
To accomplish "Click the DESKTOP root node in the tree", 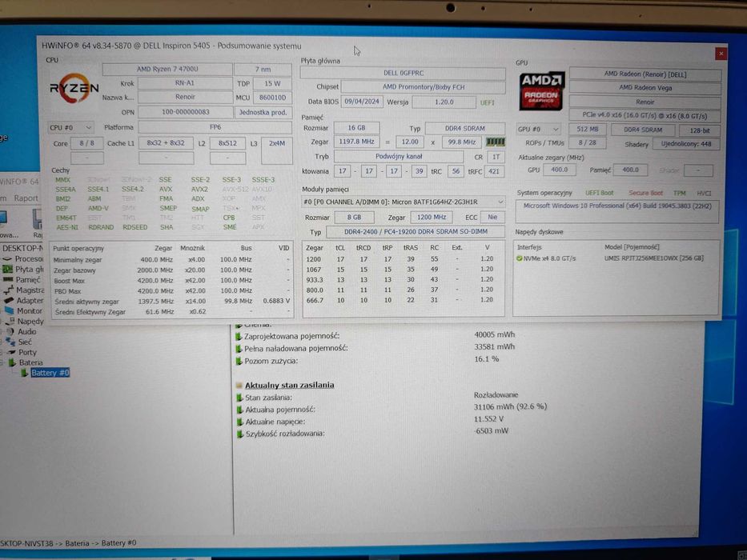I will 22,248.
